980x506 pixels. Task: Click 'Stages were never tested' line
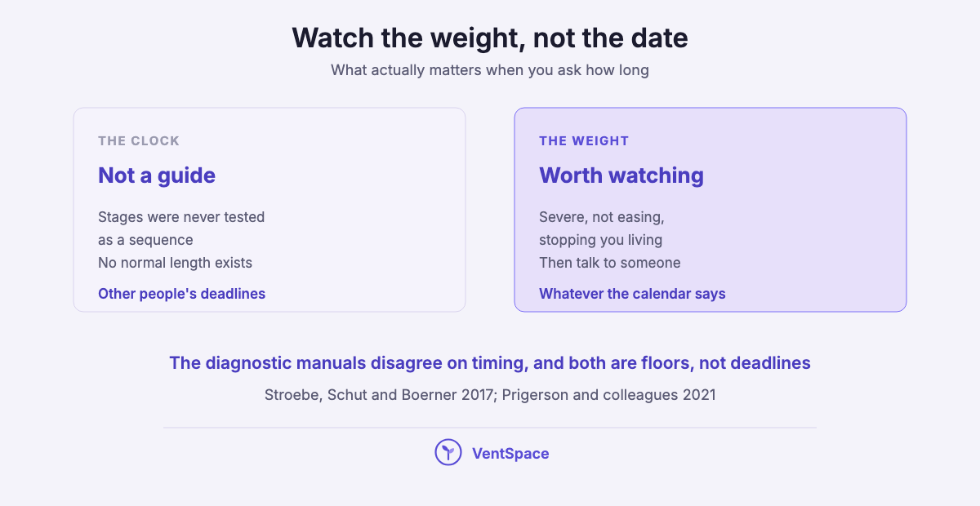(181, 217)
